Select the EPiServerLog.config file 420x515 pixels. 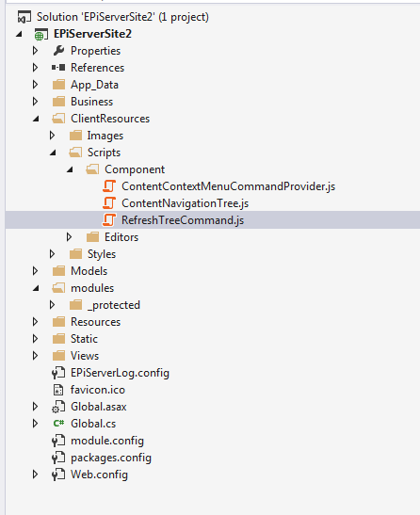tap(120, 373)
